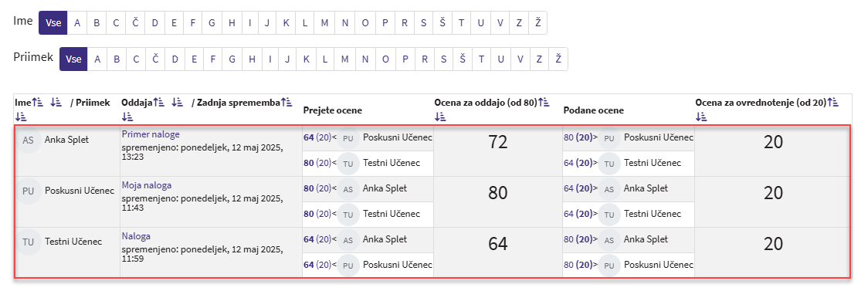This screenshot has height=291, width=868.
Task: Filter Priimek by letter M
Action: coord(345,59)
